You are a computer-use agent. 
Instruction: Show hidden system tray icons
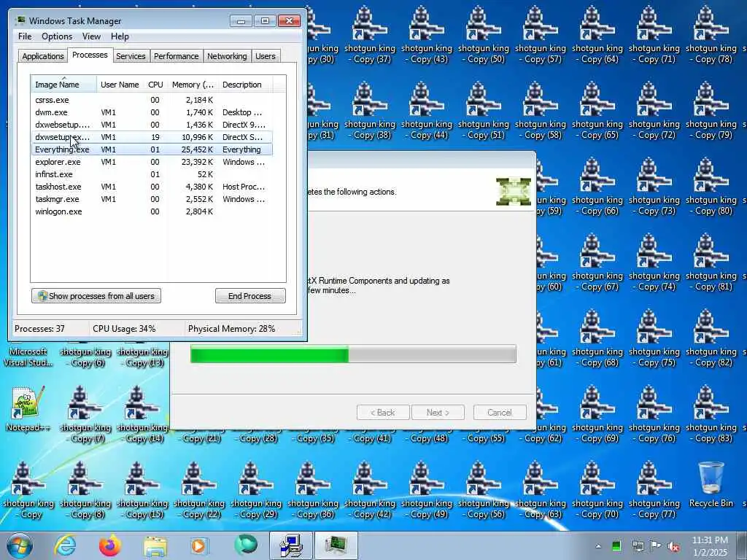coord(598,546)
